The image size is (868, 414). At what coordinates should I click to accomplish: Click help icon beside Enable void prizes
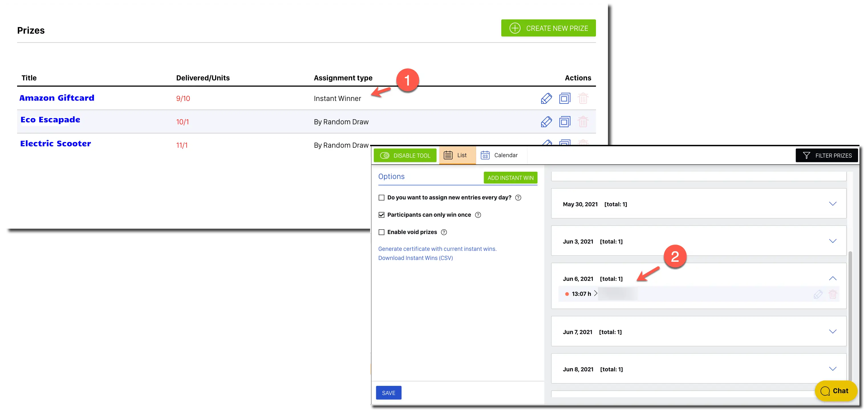point(444,232)
